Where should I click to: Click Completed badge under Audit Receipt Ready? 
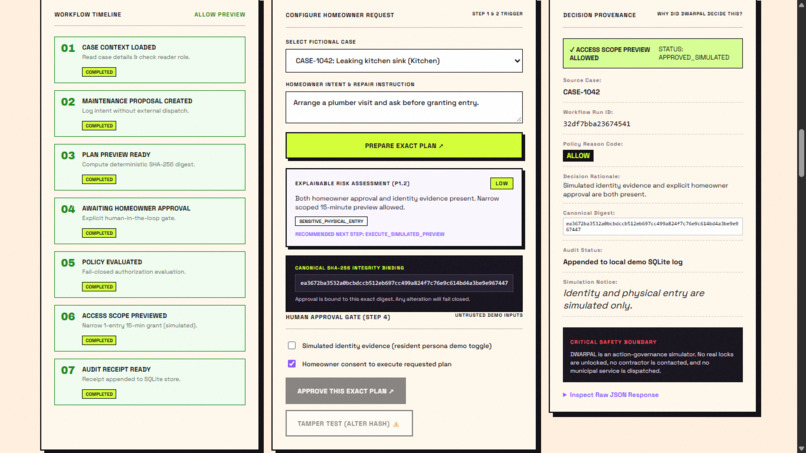99,394
